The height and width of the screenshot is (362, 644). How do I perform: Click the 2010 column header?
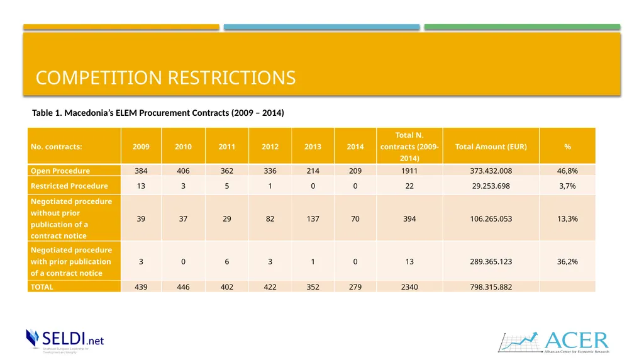pyautogui.click(x=183, y=146)
